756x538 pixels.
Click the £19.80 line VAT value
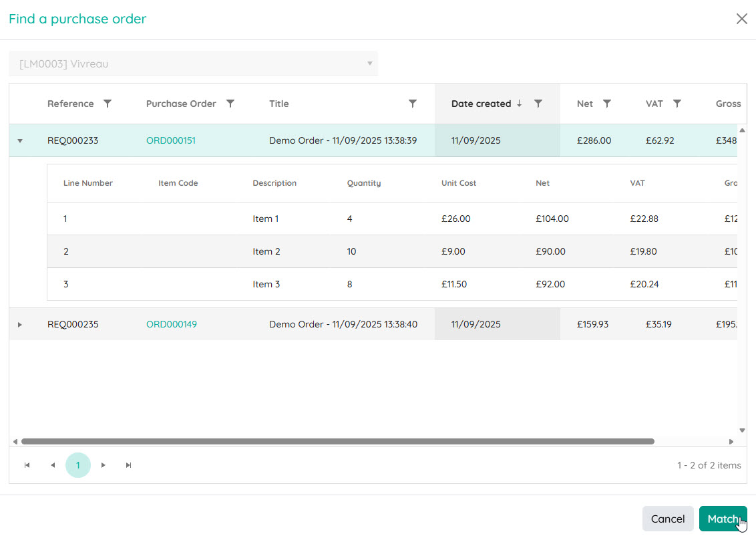643,251
